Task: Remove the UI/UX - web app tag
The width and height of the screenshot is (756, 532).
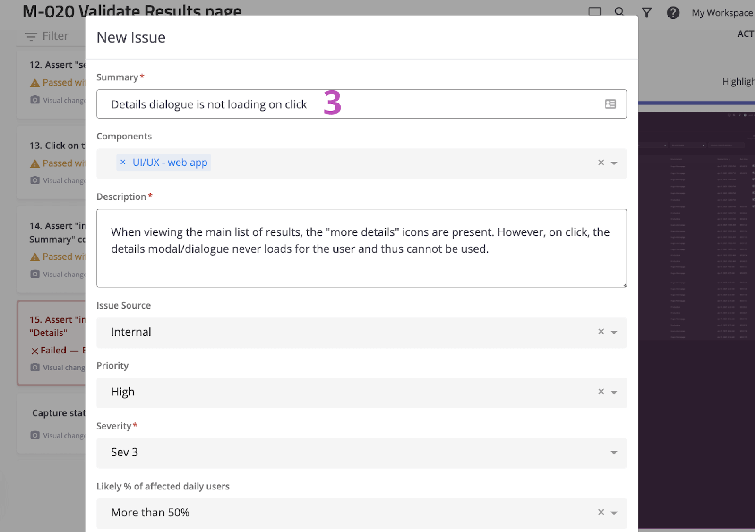Action: click(123, 162)
